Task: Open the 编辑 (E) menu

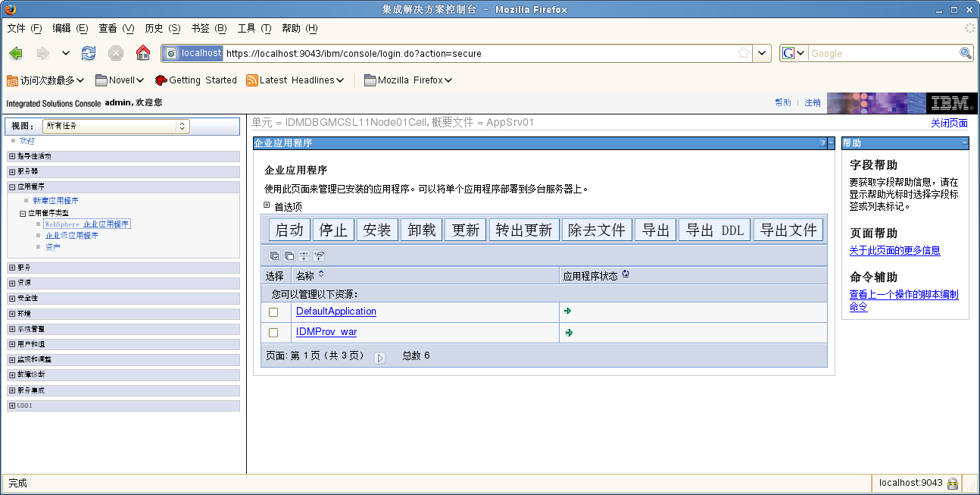Action: click(70, 28)
